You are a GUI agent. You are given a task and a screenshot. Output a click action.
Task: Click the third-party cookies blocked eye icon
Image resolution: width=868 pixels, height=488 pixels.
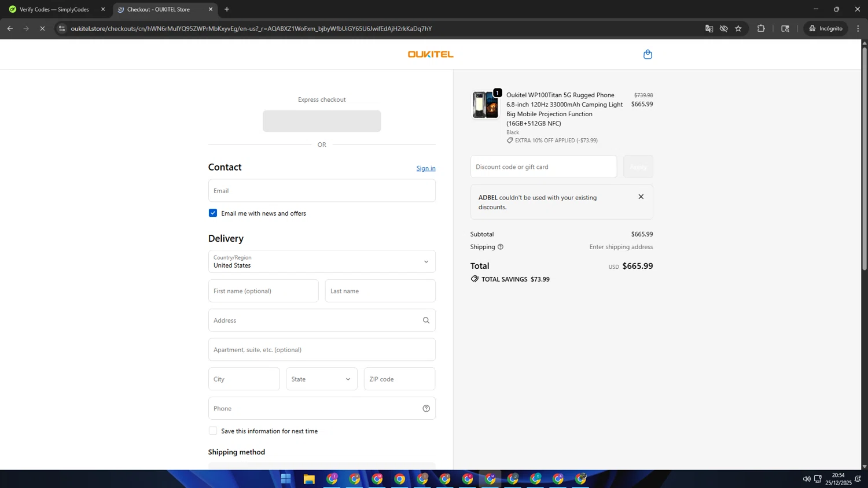coord(723,28)
